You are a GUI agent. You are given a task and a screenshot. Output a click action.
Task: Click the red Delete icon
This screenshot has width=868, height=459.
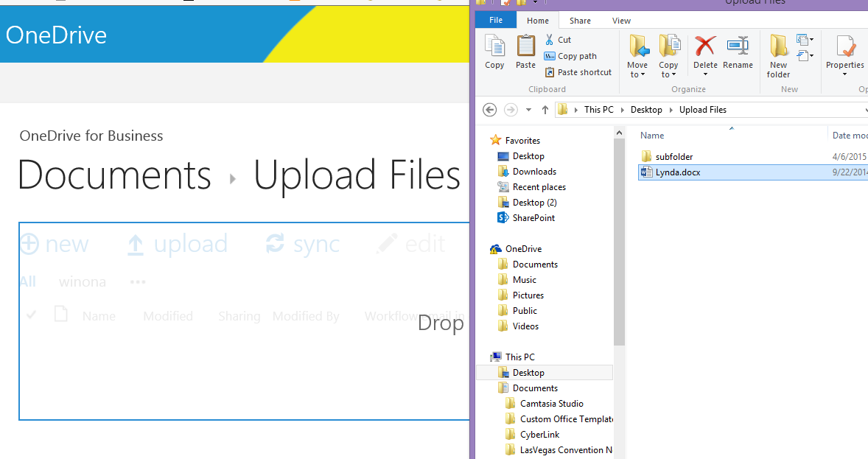tap(705, 52)
